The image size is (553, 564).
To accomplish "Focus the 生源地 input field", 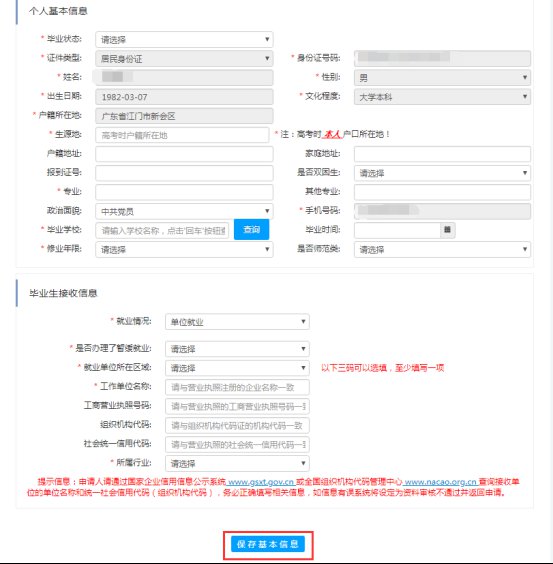I will (x=182, y=135).
